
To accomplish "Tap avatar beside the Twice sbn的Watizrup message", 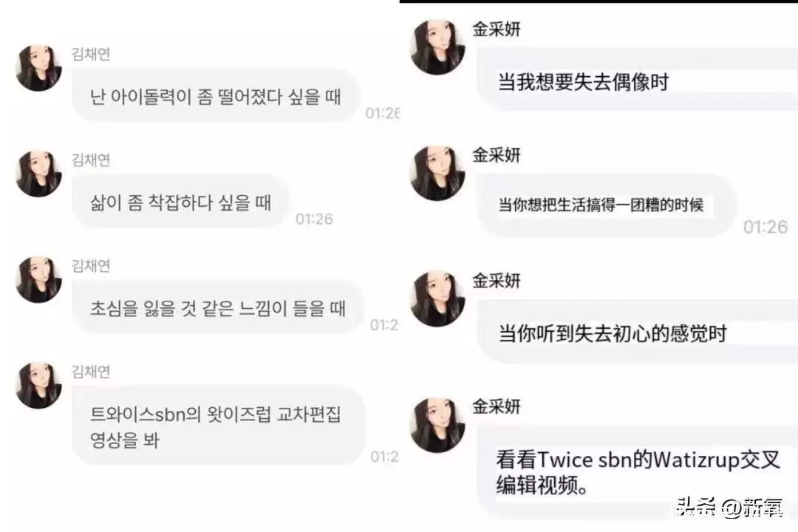I will (437, 425).
